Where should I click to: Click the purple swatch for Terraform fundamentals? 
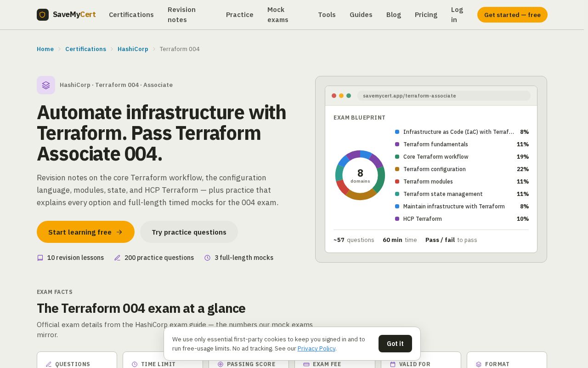(x=397, y=144)
